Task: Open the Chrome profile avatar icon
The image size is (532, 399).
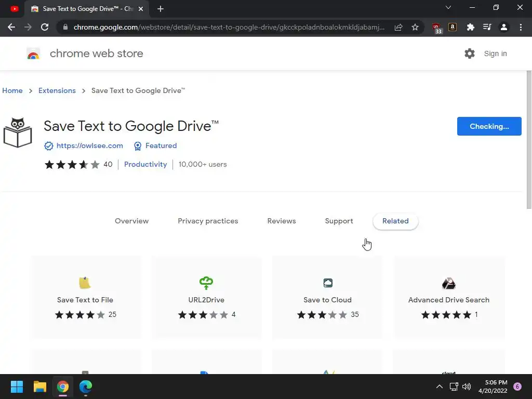Action: click(504, 27)
